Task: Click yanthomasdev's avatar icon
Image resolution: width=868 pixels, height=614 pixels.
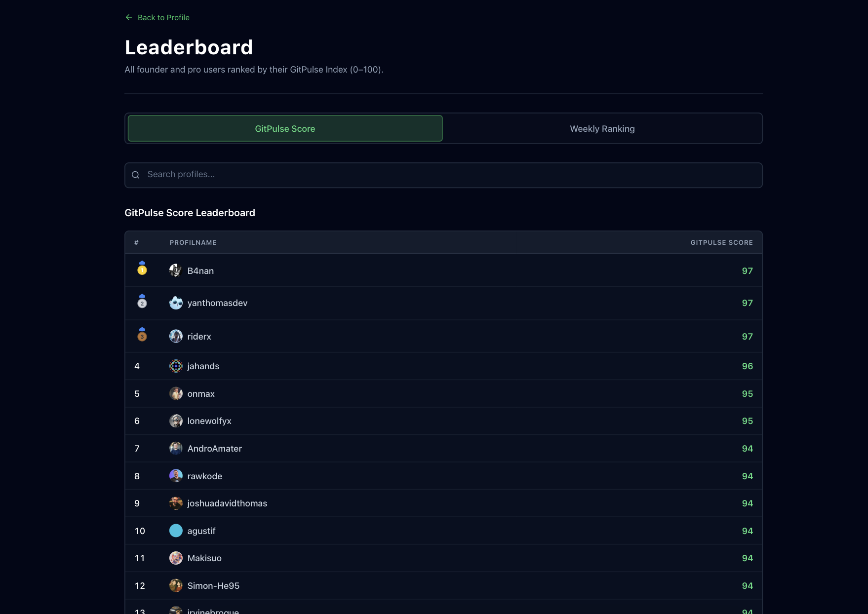Action: [x=176, y=303]
